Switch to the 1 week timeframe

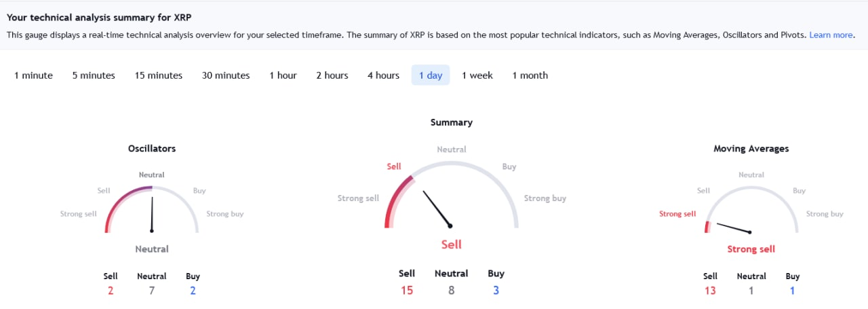point(477,75)
